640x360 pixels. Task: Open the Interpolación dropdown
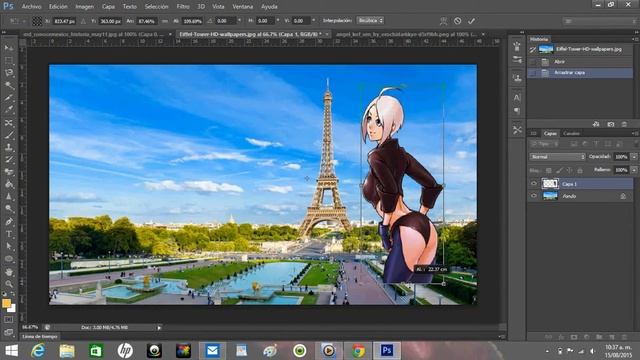pos(370,20)
